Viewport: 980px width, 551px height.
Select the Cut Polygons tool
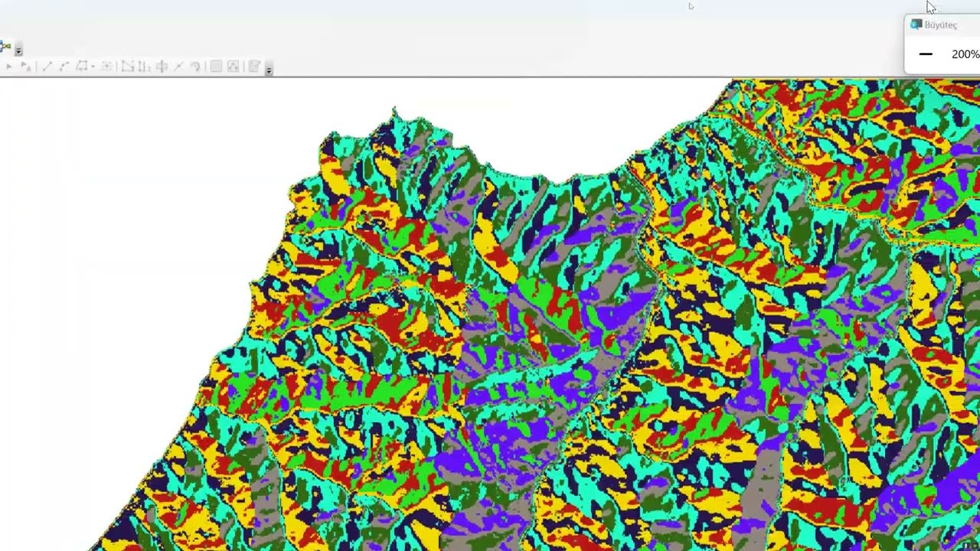point(162,67)
